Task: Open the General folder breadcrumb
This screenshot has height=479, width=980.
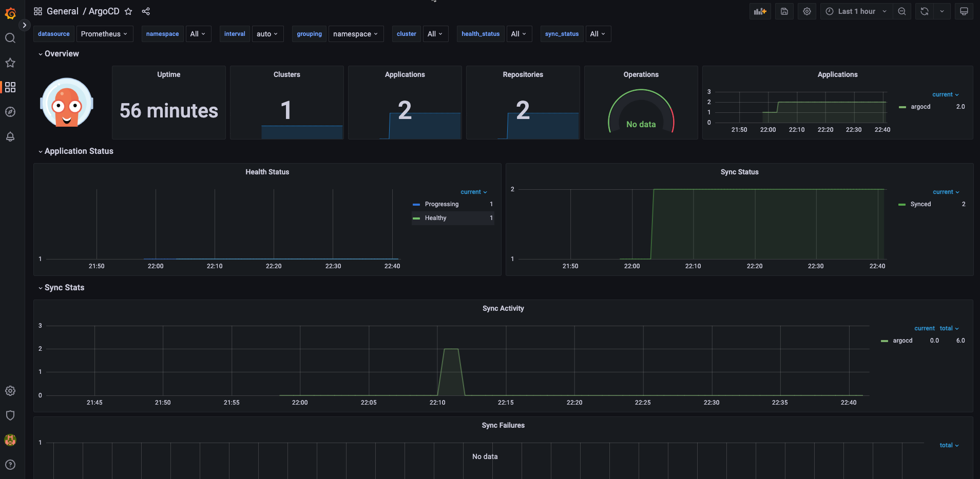Action: pos(63,11)
